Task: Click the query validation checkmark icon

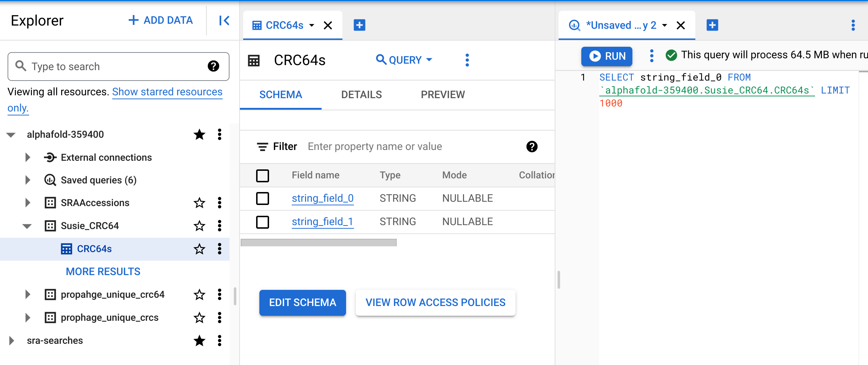Action: tap(671, 55)
